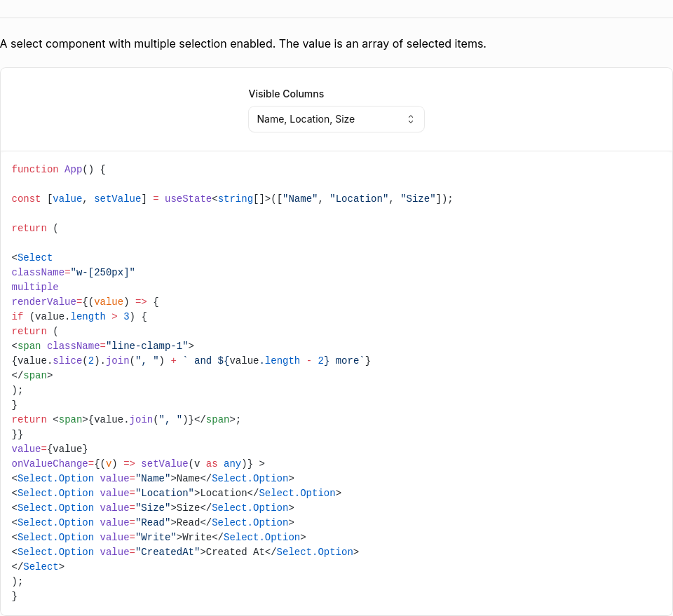This screenshot has width=673, height=616.
Task: Click the "Visible Columns" label
Action: [286, 94]
